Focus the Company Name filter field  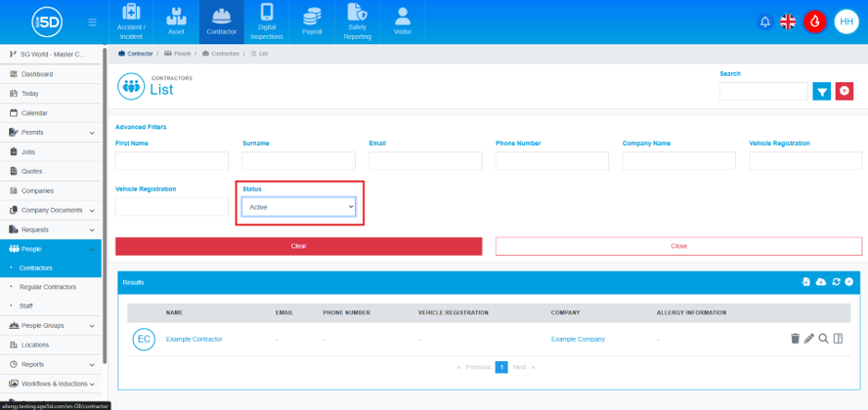(679, 161)
